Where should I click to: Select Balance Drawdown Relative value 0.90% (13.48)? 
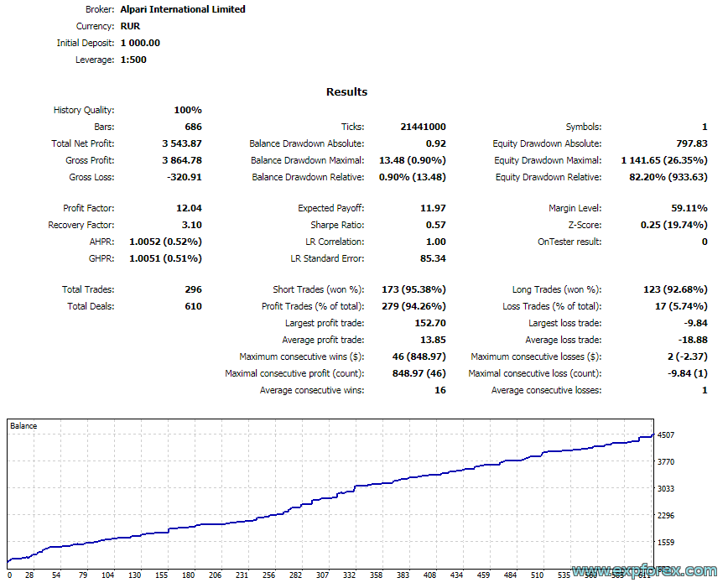click(x=413, y=177)
